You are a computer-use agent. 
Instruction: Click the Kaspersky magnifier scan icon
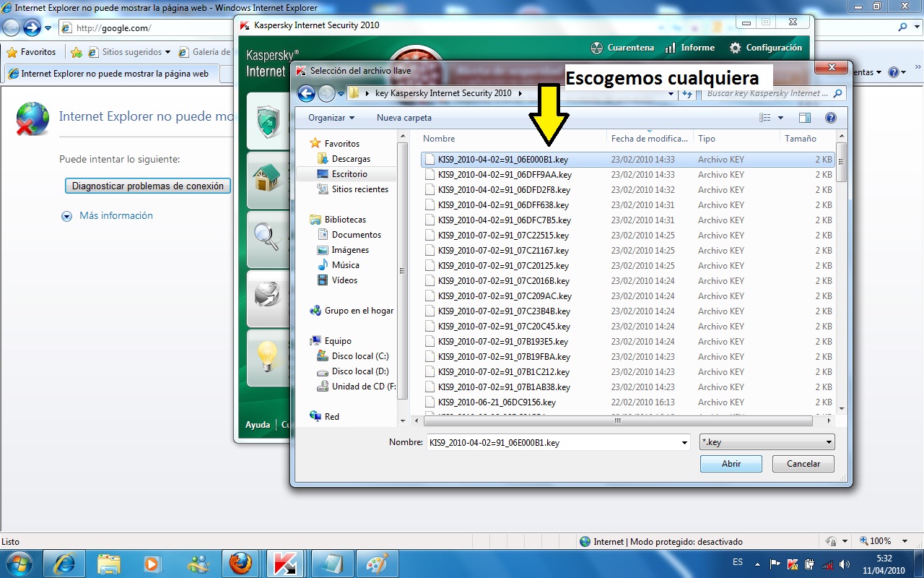click(x=267, y=237)
